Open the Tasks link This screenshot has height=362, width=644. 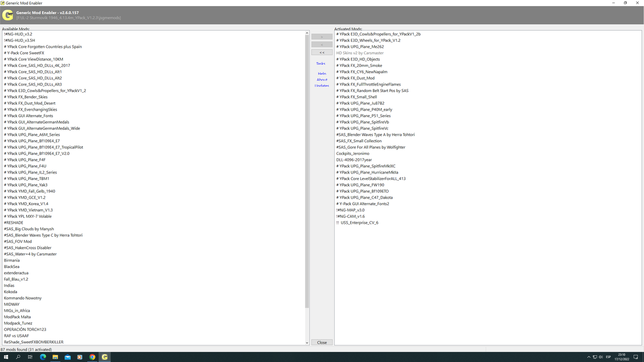pyautogui.click(x=321, y=64)
